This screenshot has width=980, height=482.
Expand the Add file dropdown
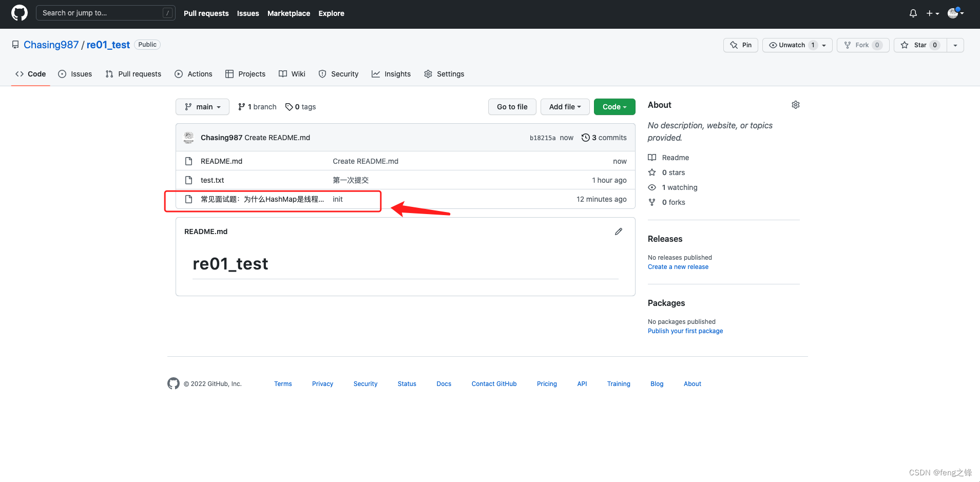(565, 107)
